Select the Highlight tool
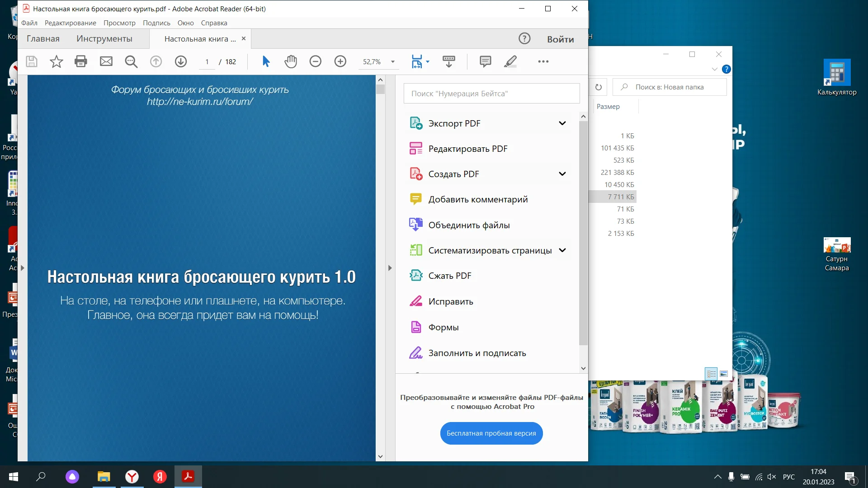The height and width of the screenshot is (488, 868). point(510,61)
